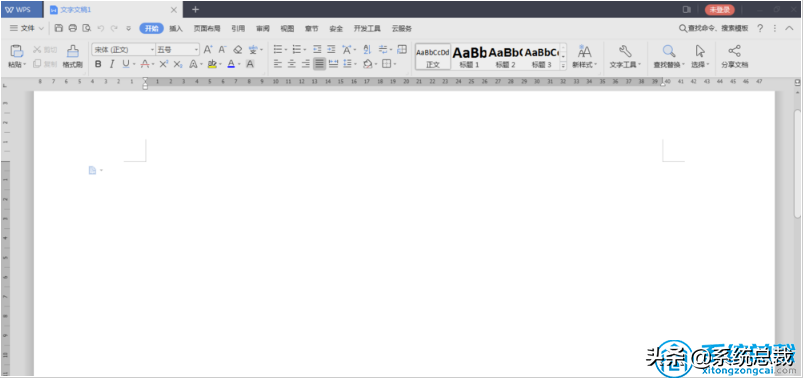Apply the 标题 2 style
The height and width of the screenshot is (379, 805).
[505, 56]
